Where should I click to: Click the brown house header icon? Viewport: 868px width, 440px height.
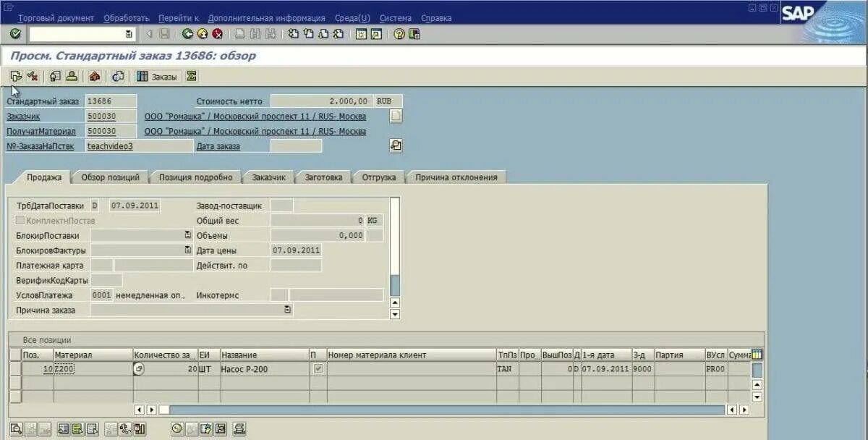tap(95, 76)
